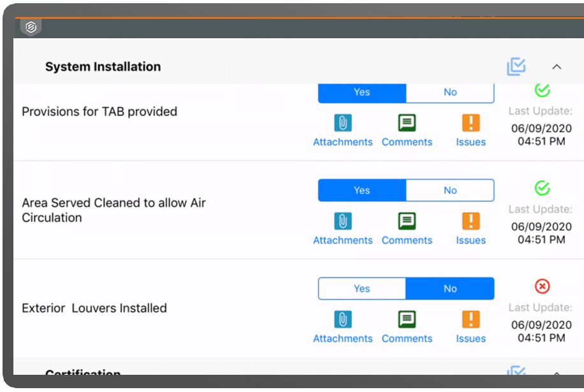Open Issues icon for Area Served Cleaned
Screen dimensions: 584x392
[471, 221]
